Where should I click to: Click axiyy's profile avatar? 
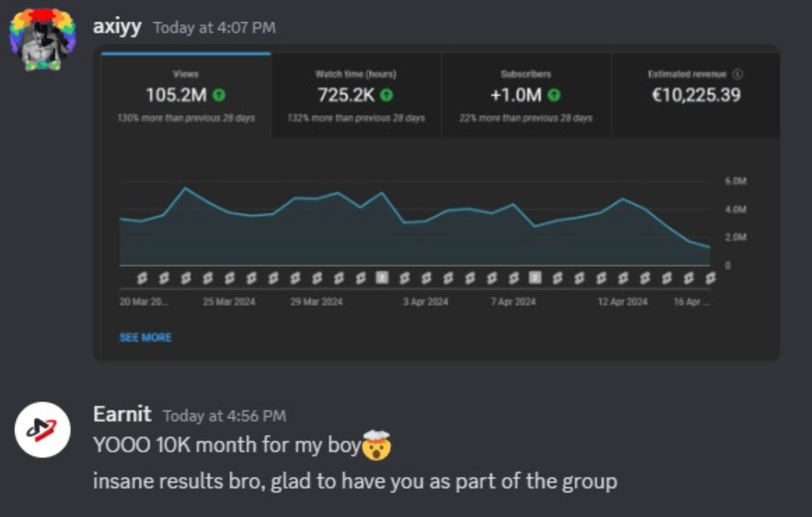pyautogui.click(x=42, y=40)
